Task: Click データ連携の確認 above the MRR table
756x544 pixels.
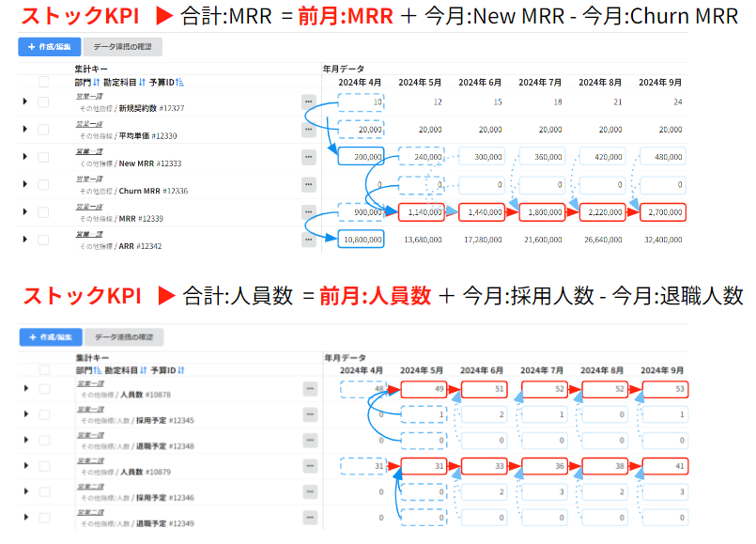Action: 122,47
